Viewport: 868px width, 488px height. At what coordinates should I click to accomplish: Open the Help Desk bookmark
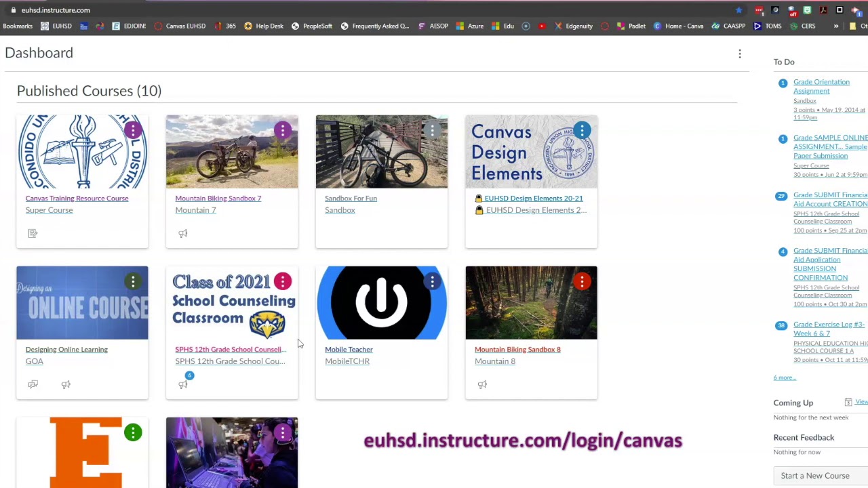click(x=264, y=26)
